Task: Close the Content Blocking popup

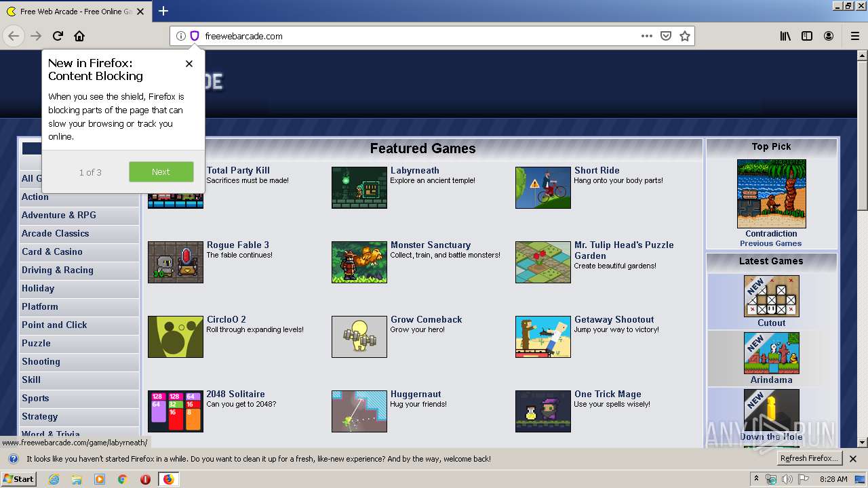Action: (x=189, y=64)
